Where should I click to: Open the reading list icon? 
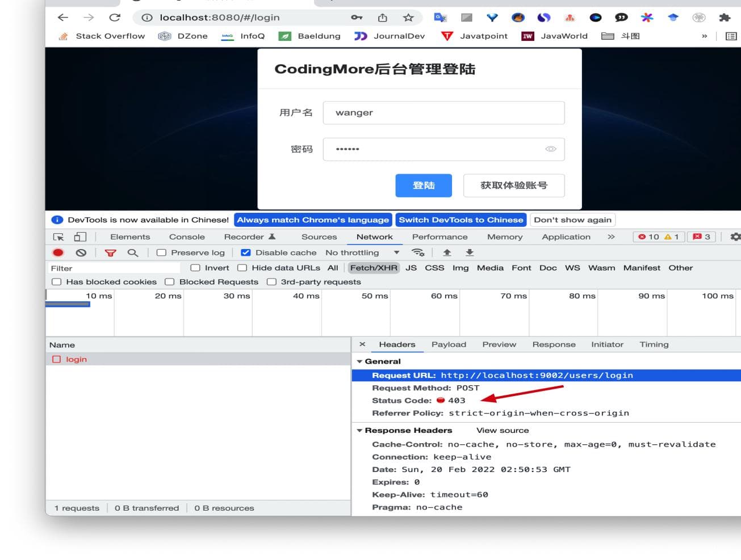(731, 36)
